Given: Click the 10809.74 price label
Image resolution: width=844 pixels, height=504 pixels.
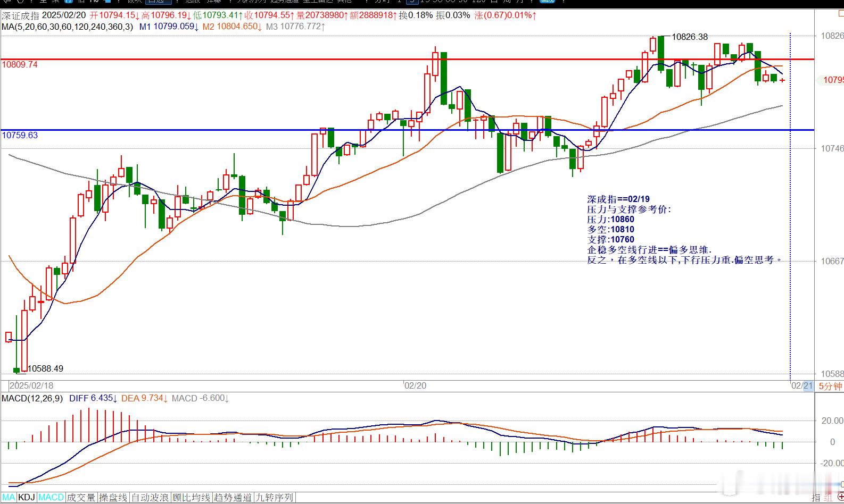Looking at the screenshot, I should [20, 65].
